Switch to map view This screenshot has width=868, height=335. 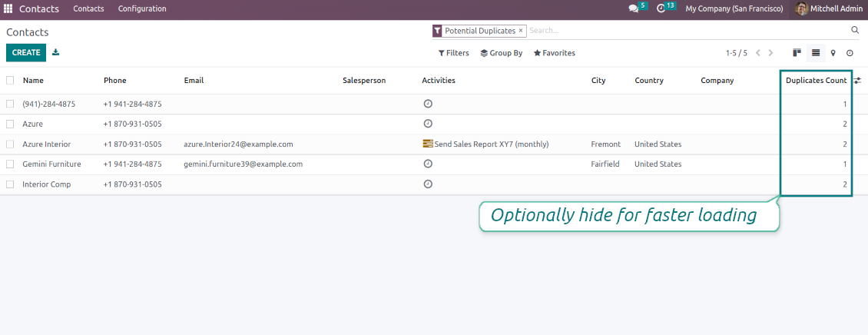(833, 53)
